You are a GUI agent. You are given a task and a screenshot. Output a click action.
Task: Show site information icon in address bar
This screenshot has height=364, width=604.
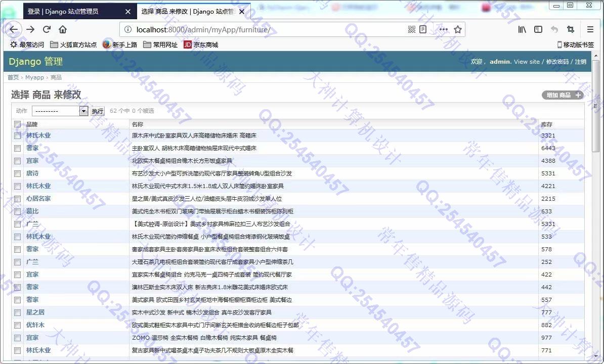point(128,30)
